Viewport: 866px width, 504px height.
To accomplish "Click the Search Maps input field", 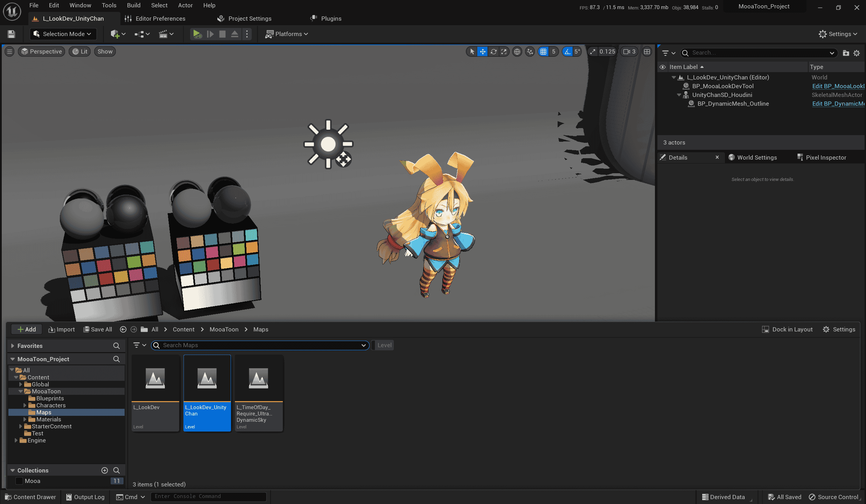I will [260, 345].
